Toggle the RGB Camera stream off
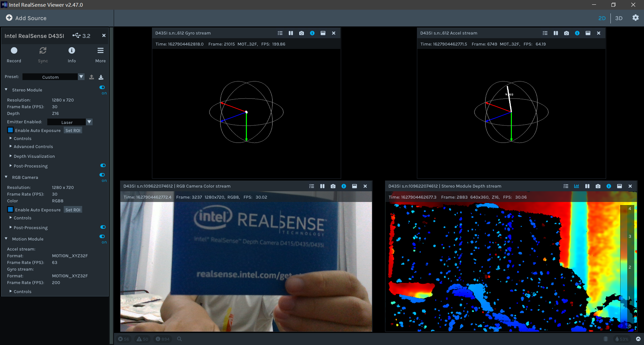 pyautogui.click(x=102, y=175)
